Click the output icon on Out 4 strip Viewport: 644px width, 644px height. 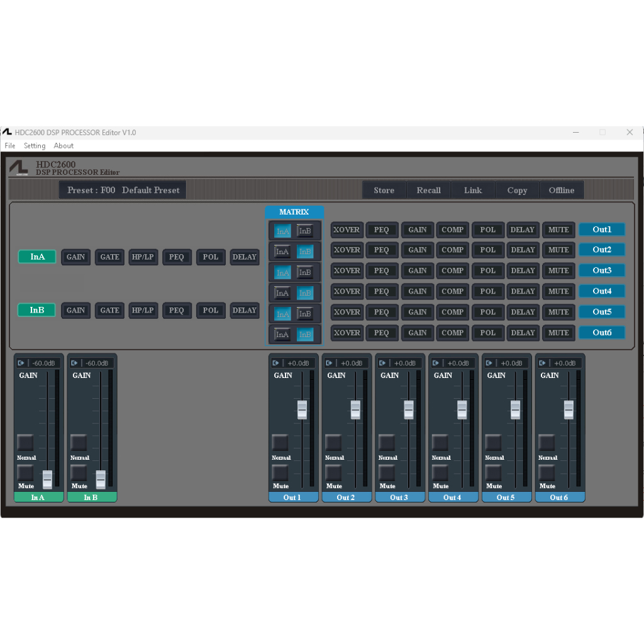436,363
